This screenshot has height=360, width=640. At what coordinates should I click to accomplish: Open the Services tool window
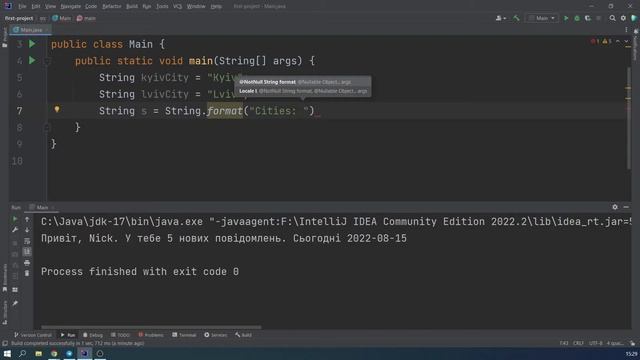click(x=216, y=335)
